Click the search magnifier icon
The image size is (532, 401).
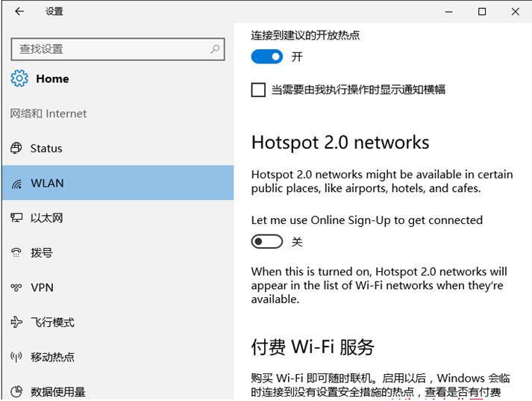click(x=215, y=49)
